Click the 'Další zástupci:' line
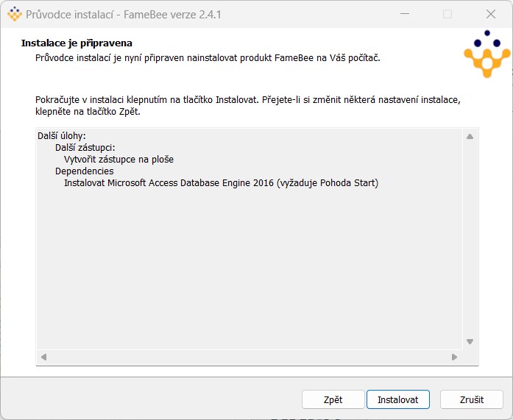The height and width of the screenshot is (420, 513). tap(85, 147)
